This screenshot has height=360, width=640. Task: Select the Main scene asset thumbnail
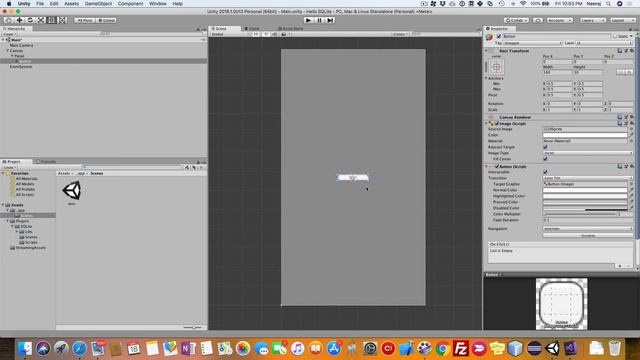(x=72, y=191)
